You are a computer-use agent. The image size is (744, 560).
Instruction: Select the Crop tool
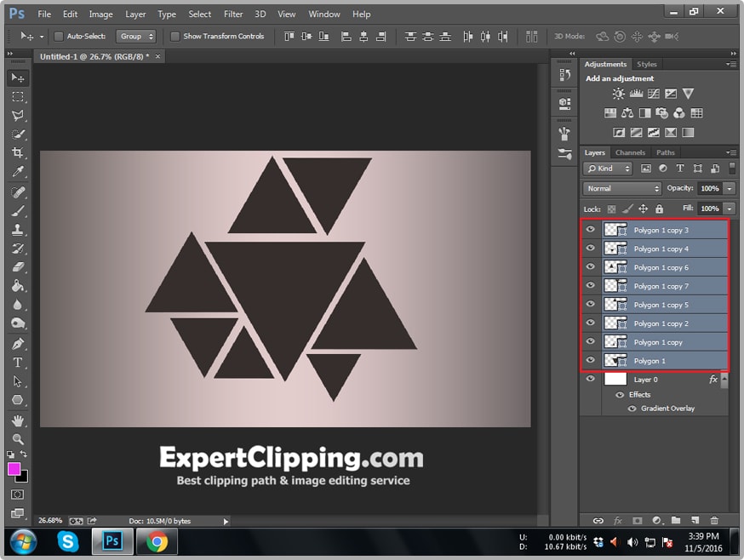[x=17, y=153]
